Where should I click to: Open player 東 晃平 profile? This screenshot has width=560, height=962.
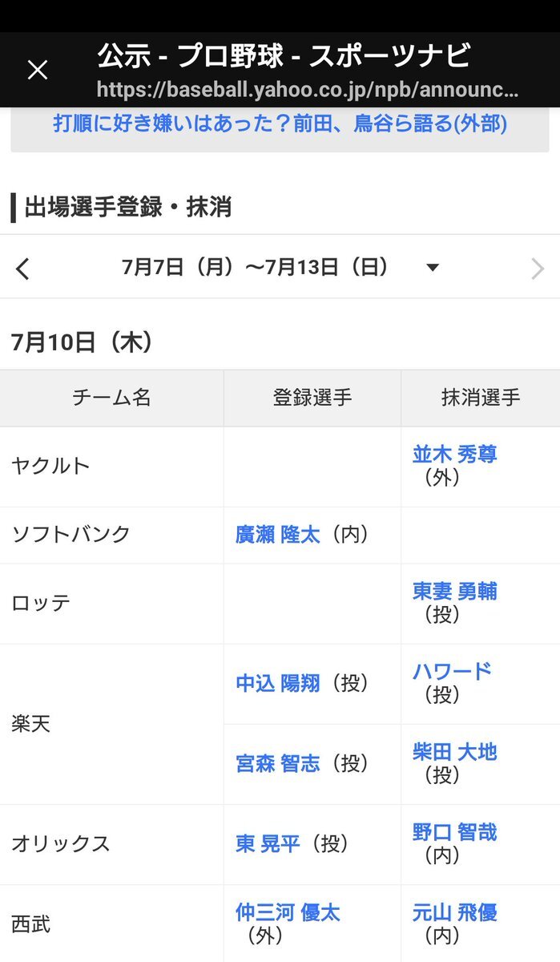pos(268,844)
